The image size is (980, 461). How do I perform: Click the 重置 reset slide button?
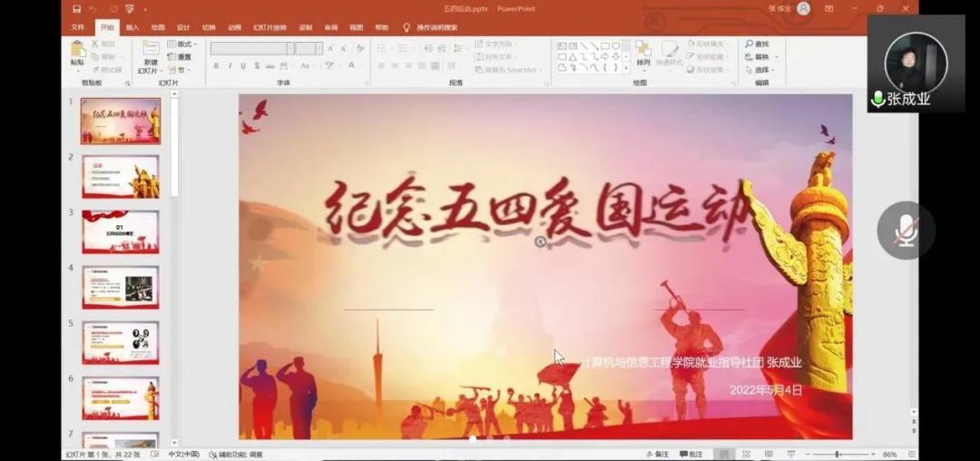180,56
